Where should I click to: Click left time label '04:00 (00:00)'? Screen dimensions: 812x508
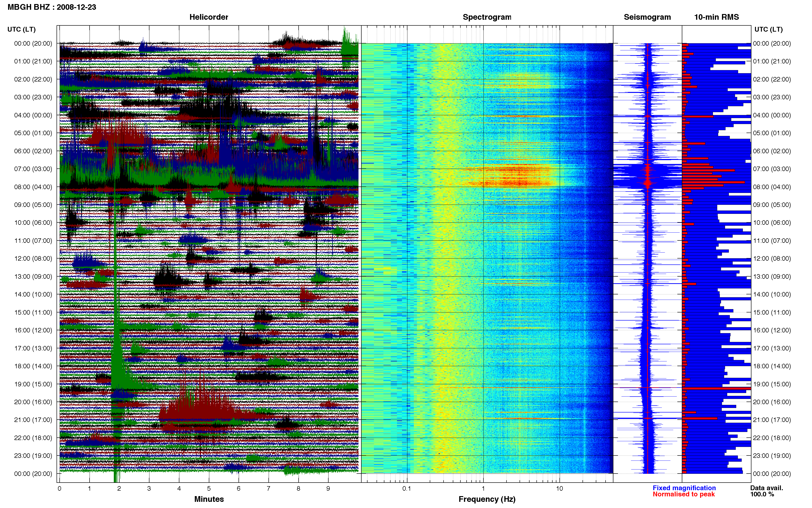33,115
